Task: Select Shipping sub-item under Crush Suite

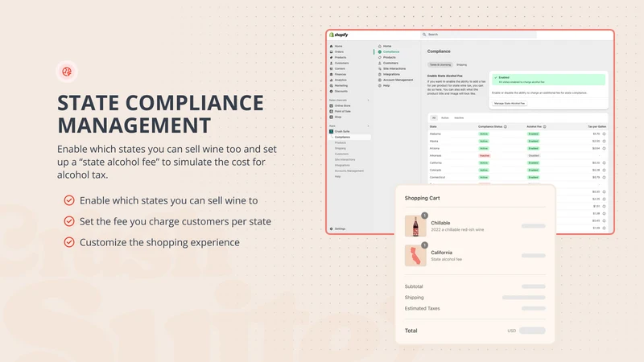Action: click(x=340, y=148)
